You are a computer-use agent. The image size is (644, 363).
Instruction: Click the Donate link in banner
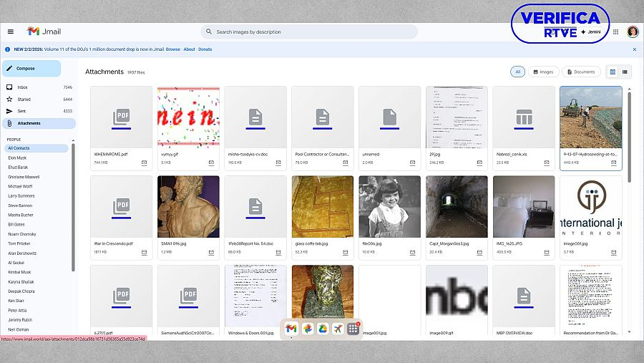tap(205, 49)
